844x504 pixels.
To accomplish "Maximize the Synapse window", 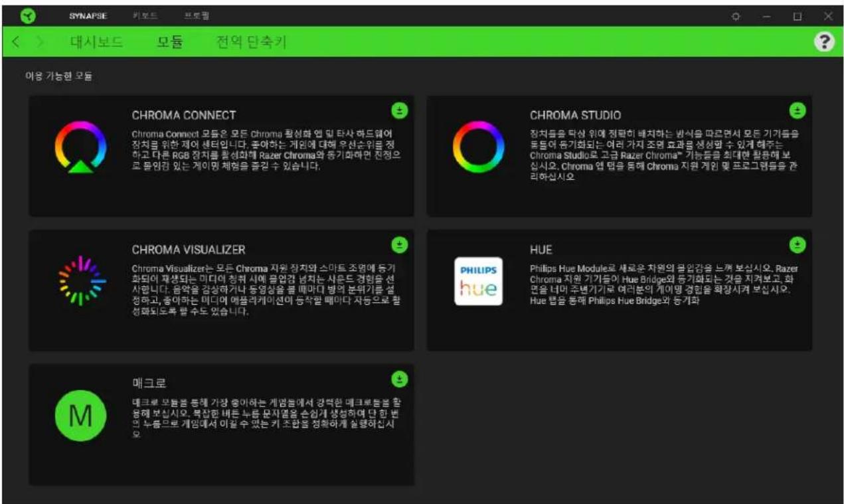I will point(797,17).
